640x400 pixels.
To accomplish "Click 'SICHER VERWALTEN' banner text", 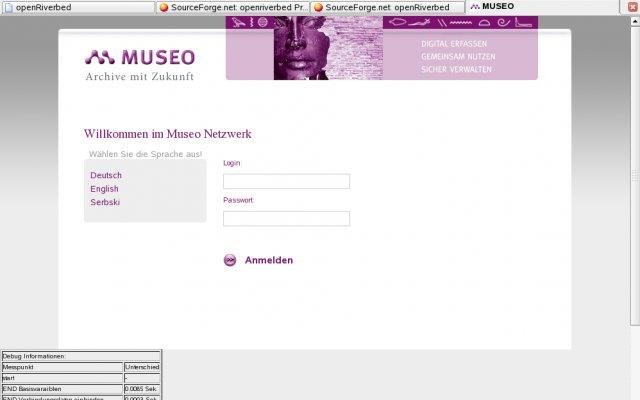I will coord(456,69).
